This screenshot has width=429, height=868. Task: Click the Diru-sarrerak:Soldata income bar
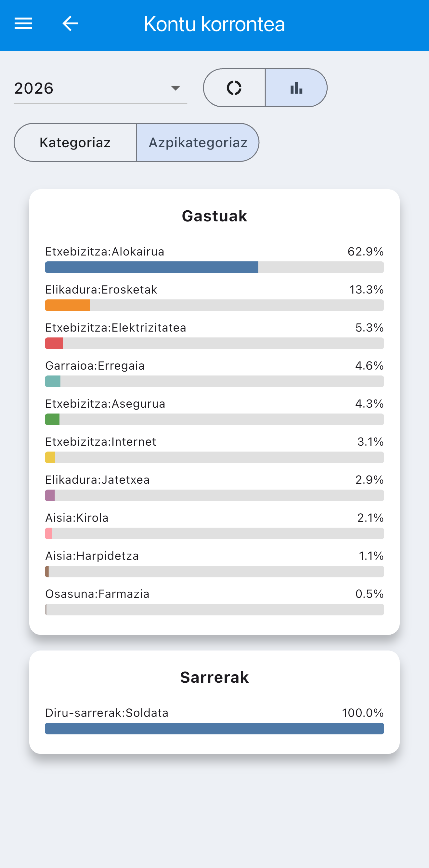(x=214, y=729)
